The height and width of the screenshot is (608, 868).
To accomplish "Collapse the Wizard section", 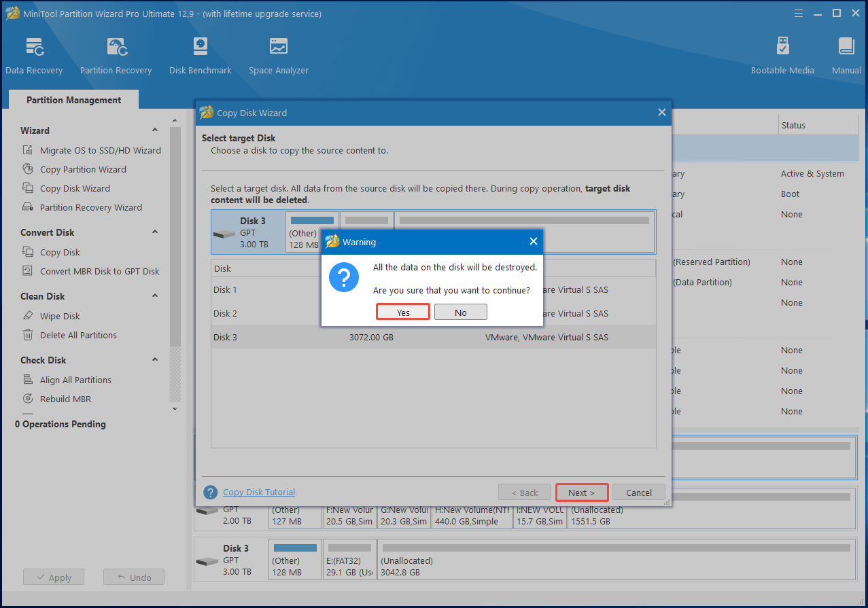I will coord(155,130).
